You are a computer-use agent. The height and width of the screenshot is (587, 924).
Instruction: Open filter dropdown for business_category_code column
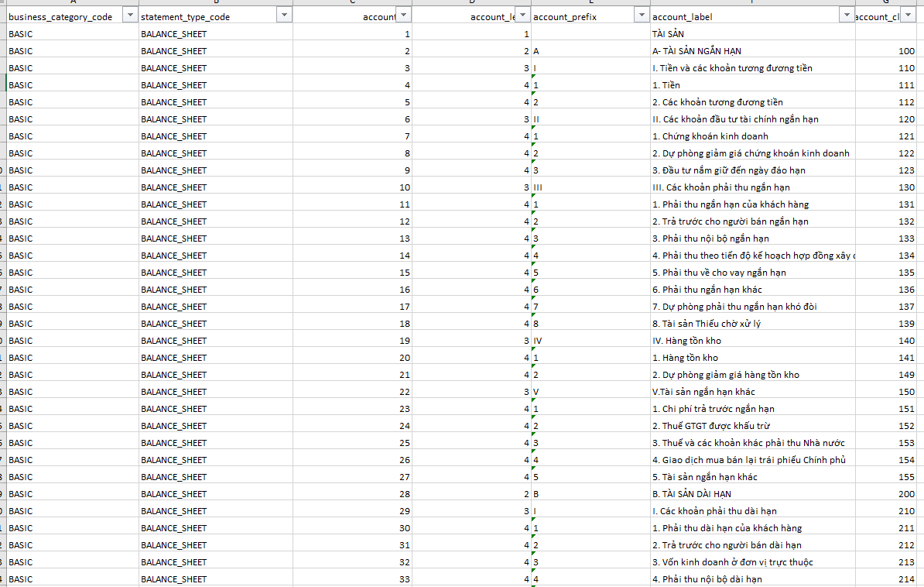point(130,15)
